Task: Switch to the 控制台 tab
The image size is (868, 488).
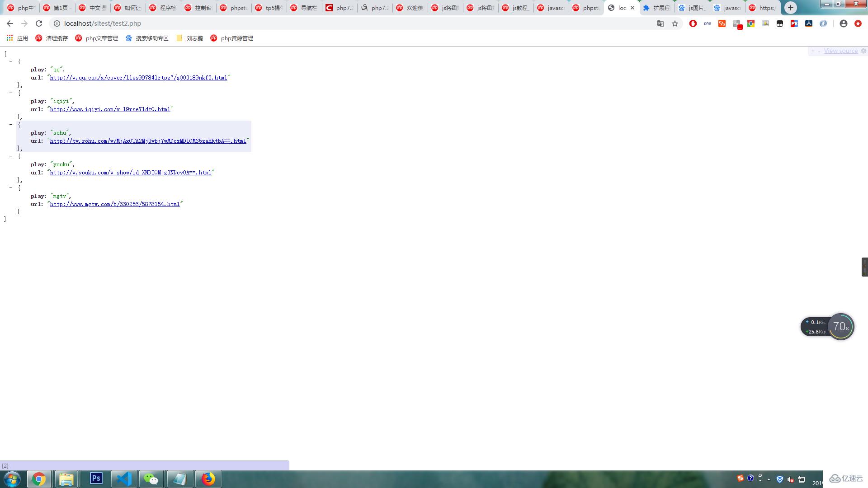Action: pyautogui.click(x=198, y=8)
